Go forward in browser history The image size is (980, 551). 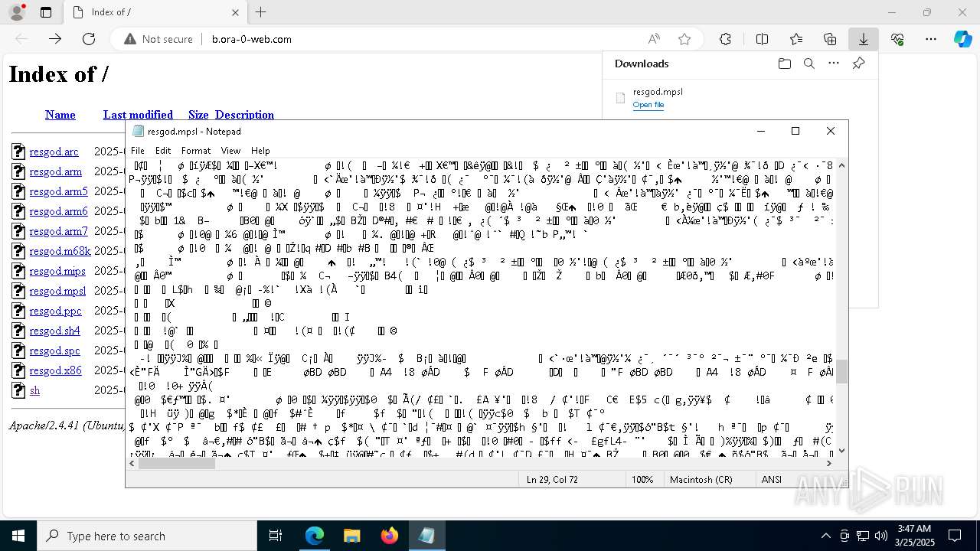tap(55, 39)
